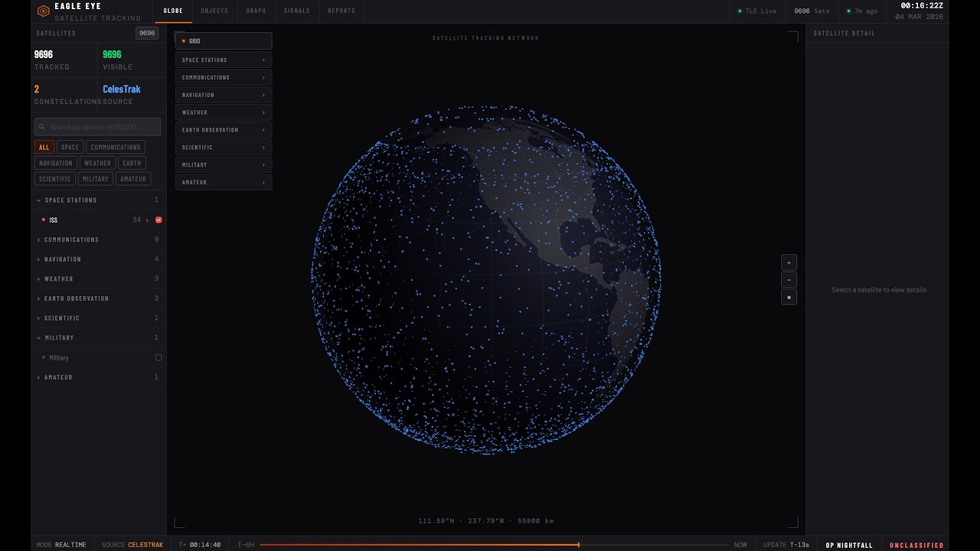Screen dimensions: 980x551
Task: Filter by the SCIENTIFIC chip
Action: click(54, 179)
